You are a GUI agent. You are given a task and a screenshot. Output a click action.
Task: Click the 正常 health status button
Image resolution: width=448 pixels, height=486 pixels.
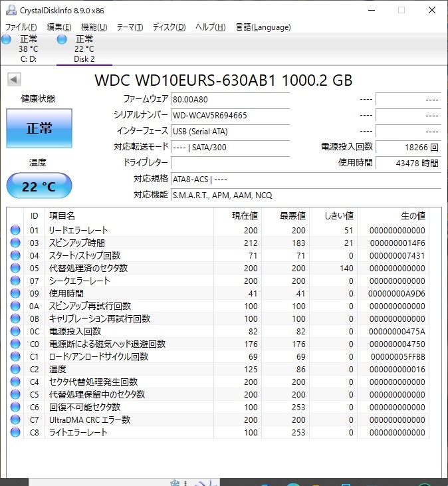click(39, 128)
